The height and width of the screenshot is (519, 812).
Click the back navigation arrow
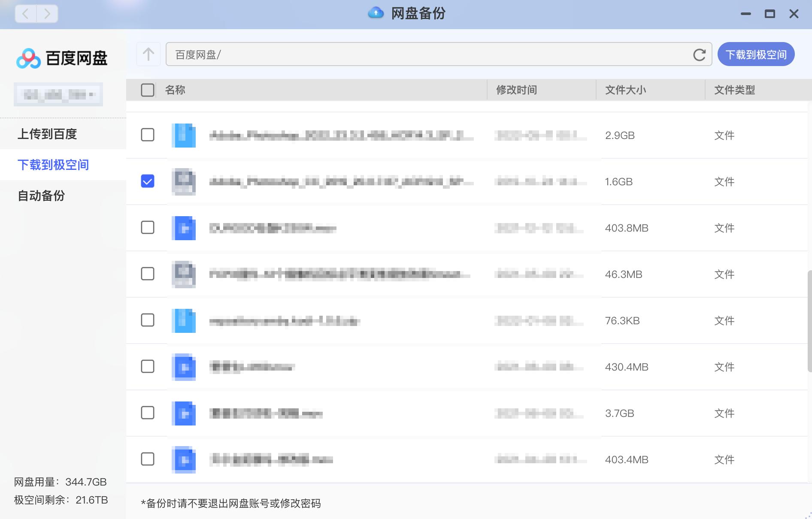[26, 13]
